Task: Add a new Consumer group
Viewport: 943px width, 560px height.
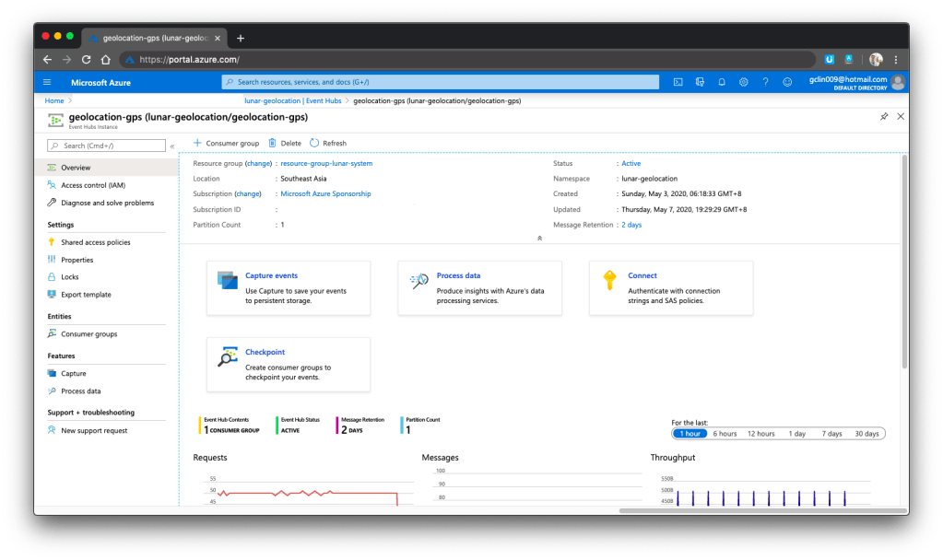Action: 226,144
